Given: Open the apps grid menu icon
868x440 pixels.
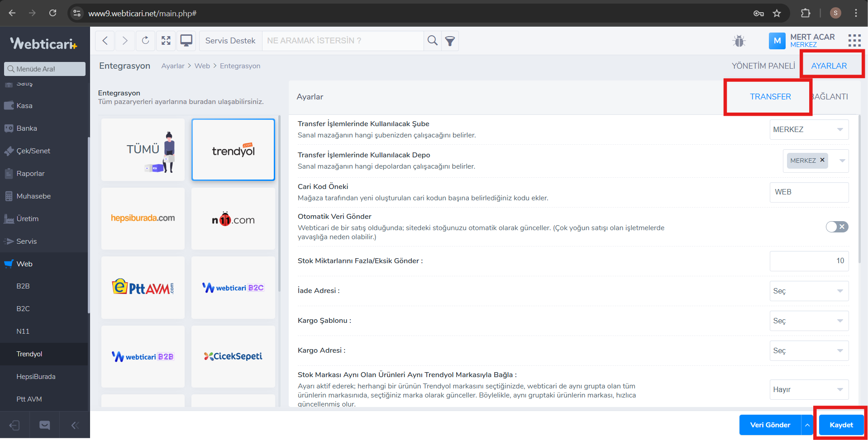Looking at the screenshot, I should tap(854, 41).
